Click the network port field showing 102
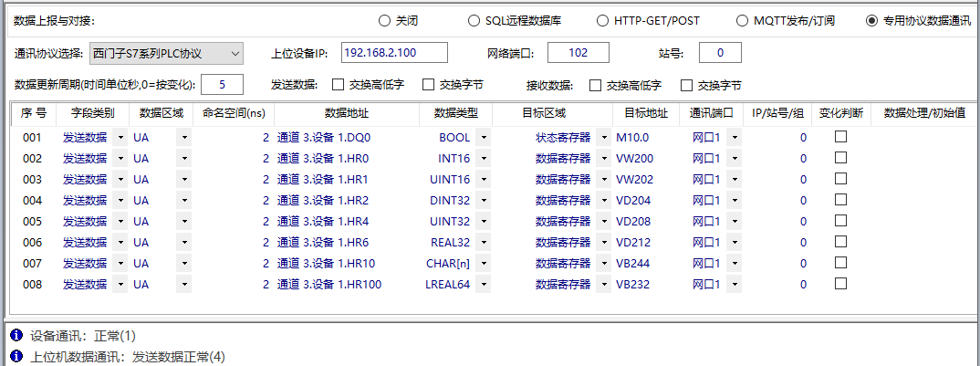The width and height of the screenshot is (980, 366). pos(578,54)
